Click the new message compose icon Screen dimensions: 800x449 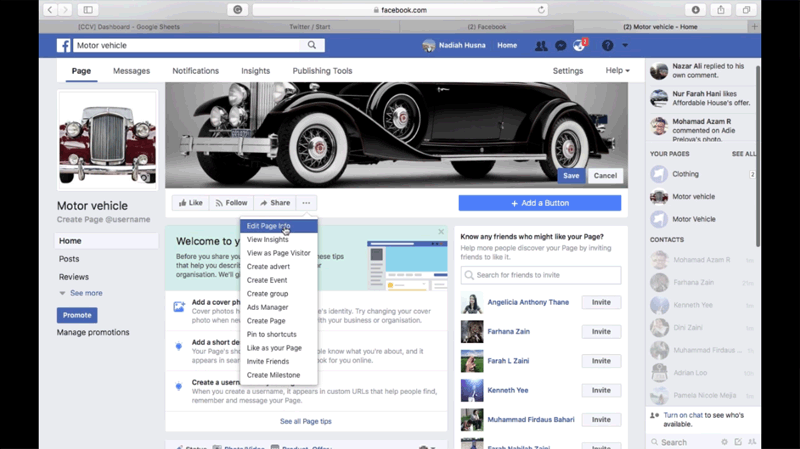click(739, 441)
